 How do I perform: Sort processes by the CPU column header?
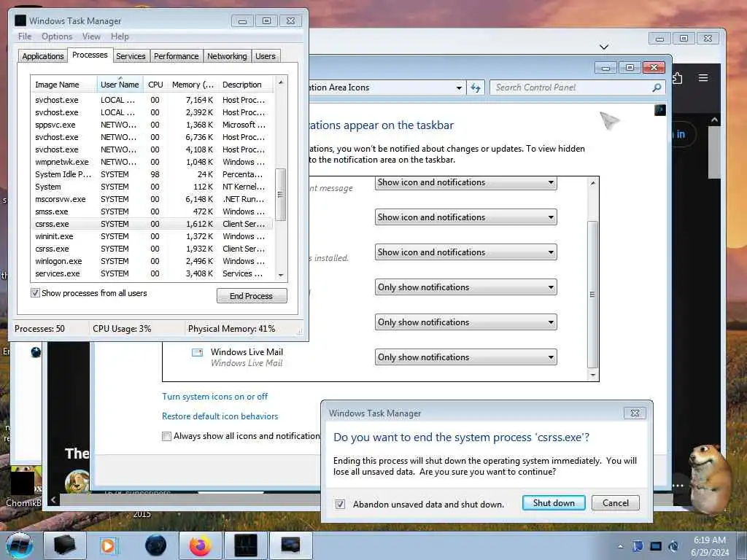[x=155, y=85]
